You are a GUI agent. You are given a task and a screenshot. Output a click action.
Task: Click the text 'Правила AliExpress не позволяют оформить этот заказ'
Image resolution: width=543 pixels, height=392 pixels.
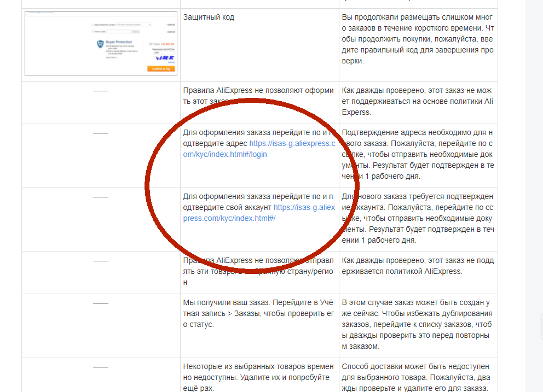(258, 96)
